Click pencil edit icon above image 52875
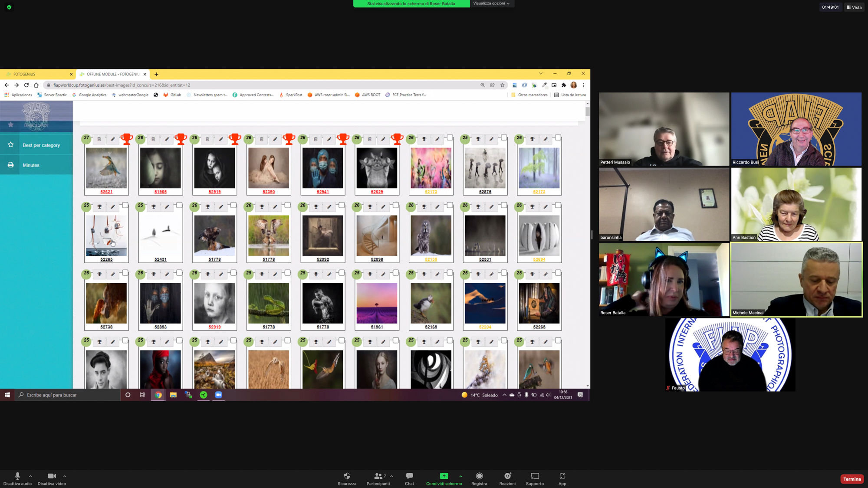This screenshot has width=868, height=488. point(491,139)
